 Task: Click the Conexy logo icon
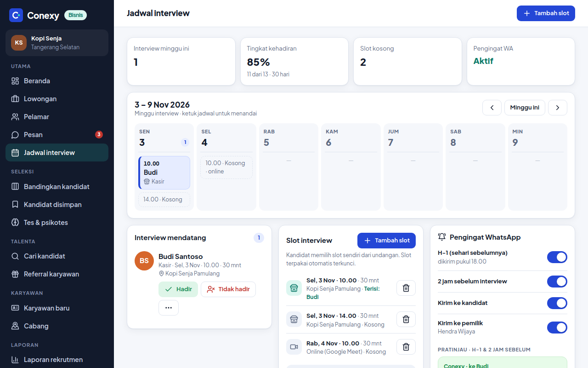[x=16, y=15]
